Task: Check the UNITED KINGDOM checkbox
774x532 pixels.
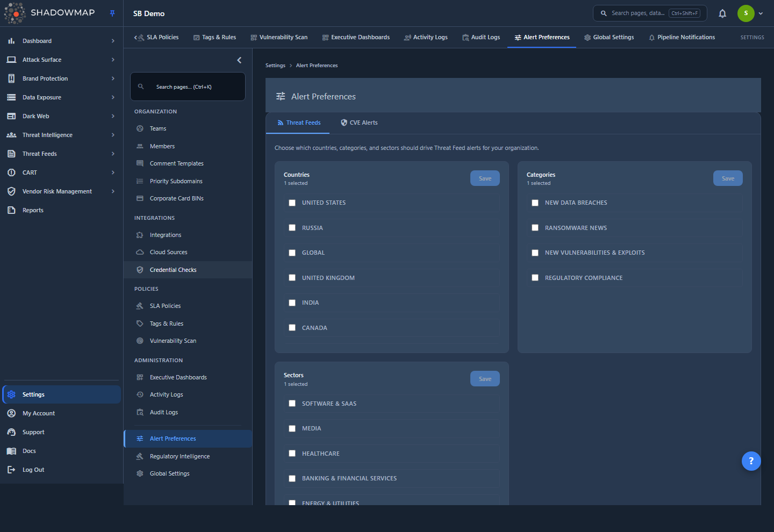Action: click(x=292, y=278)
